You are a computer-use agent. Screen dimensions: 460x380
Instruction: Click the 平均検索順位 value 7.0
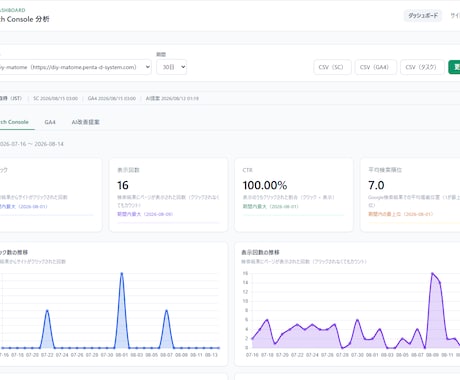pyautogui.click(x=376, y=185)
